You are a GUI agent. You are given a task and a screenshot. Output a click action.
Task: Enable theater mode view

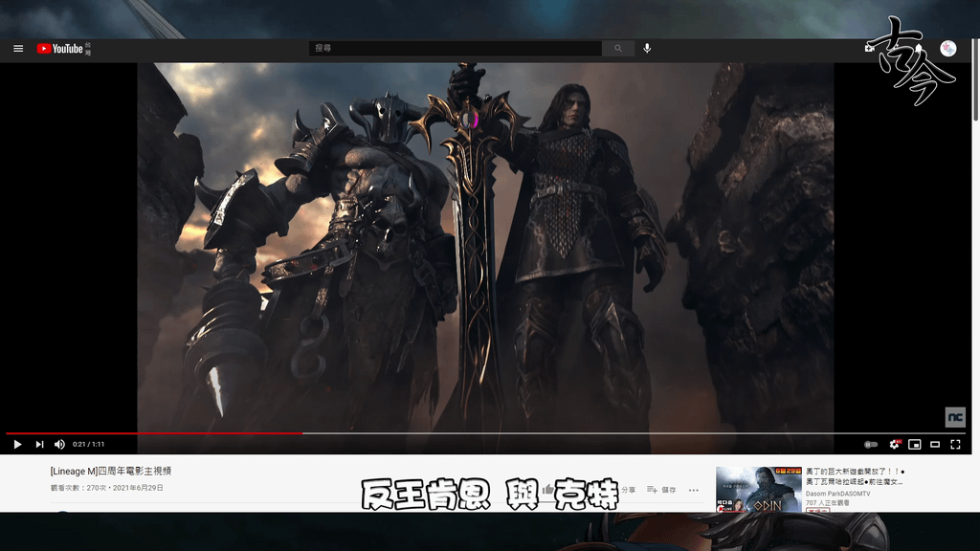coord(935,444)
